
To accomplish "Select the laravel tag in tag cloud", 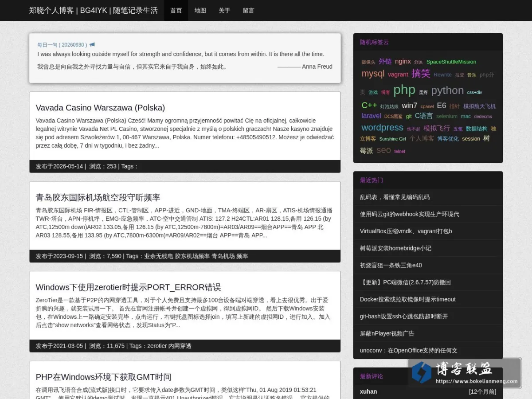I will [371, 116].
